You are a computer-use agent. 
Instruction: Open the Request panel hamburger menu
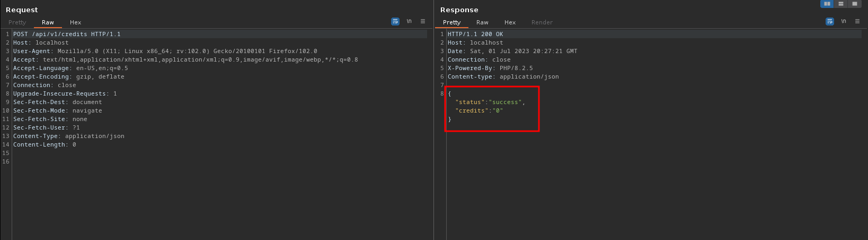click(x=423, y=22)
